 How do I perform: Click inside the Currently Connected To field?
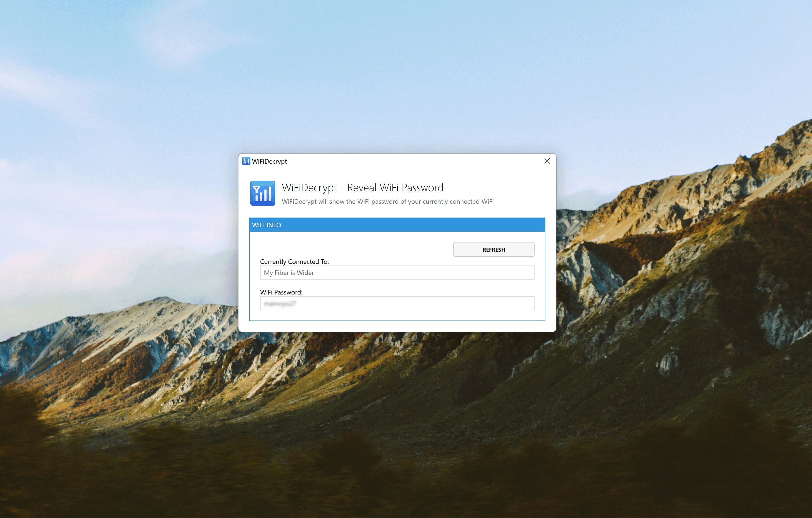397,272
